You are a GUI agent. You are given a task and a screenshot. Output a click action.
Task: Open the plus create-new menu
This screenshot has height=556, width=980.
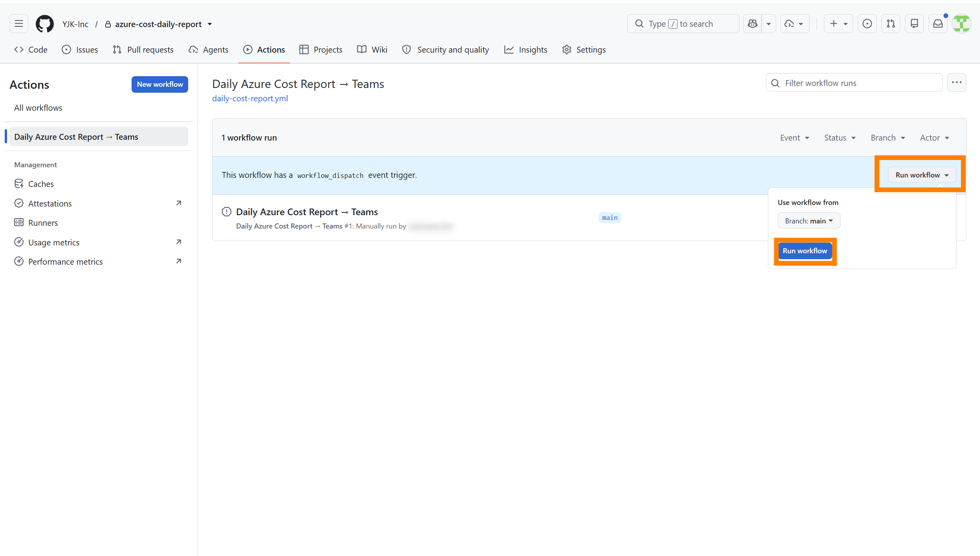tap(838, 24)
